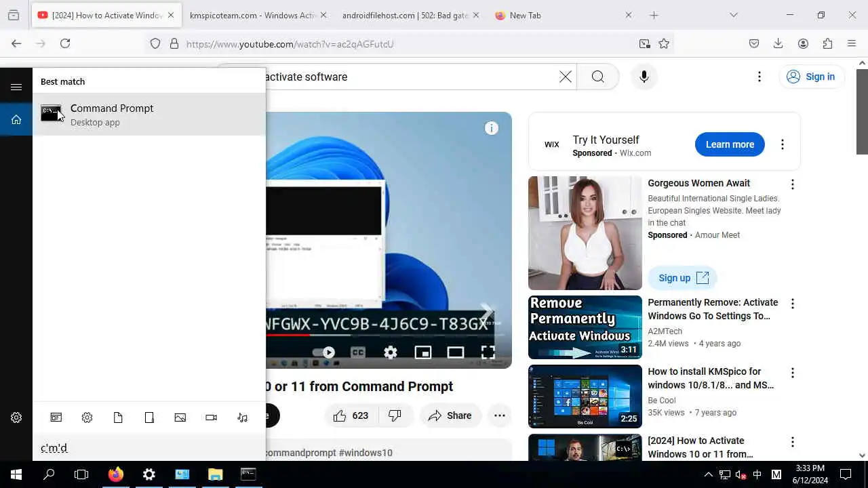Filter search results by Videos
Viewport: 868px width, 488px height.
(x=211, y=418)
